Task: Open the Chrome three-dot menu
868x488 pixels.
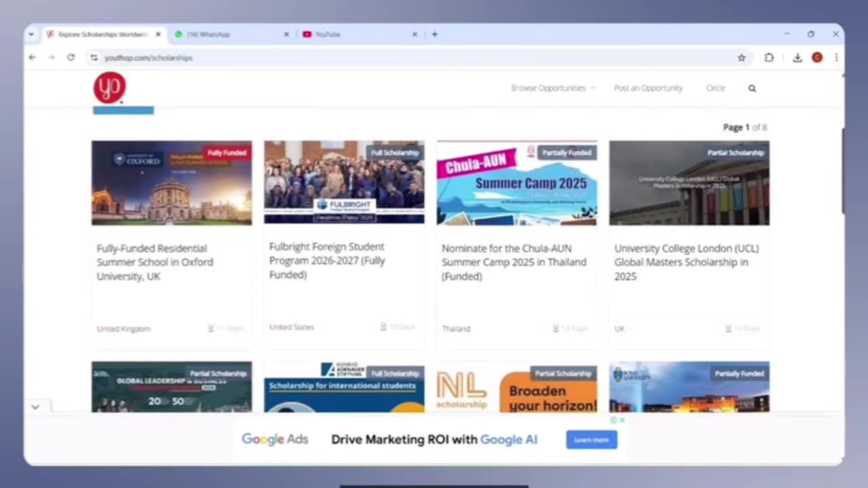Action: (836, 58)
